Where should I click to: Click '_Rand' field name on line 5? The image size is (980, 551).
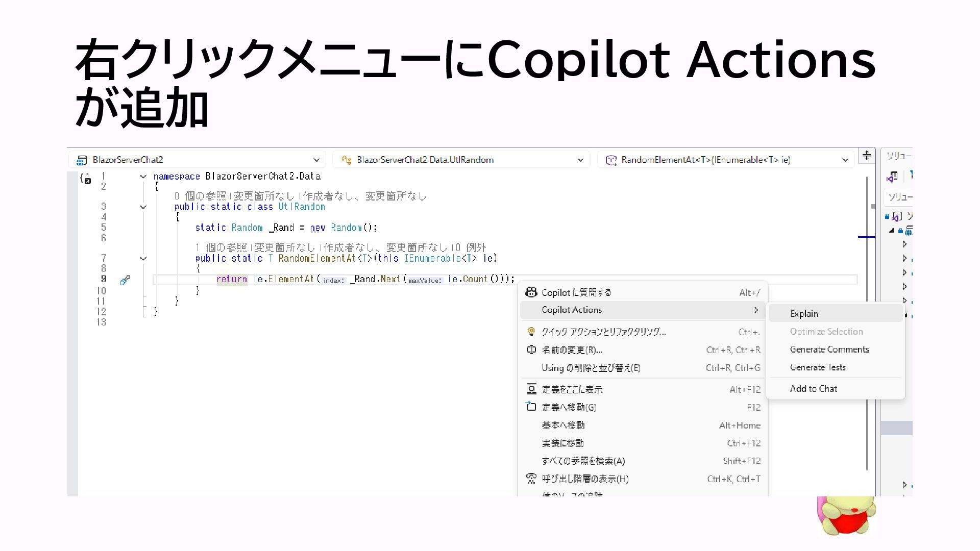pos(281,228)
